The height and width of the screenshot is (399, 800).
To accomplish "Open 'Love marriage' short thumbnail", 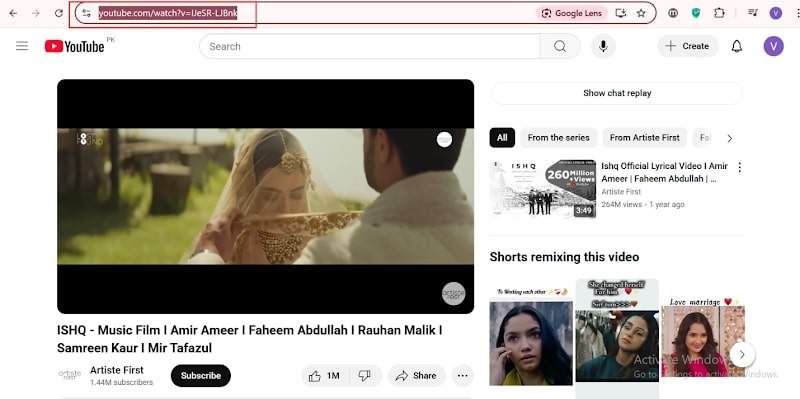I will tap(703, 338).
